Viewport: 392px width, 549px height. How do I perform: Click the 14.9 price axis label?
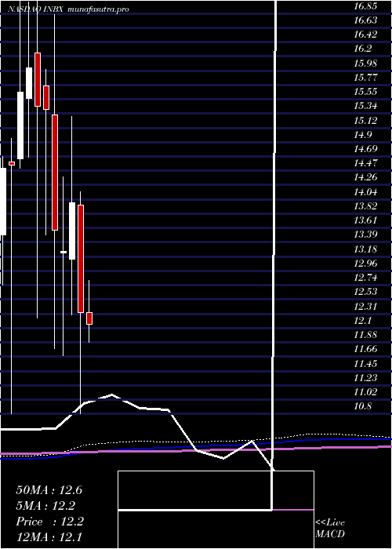click(x=362, y=135)
